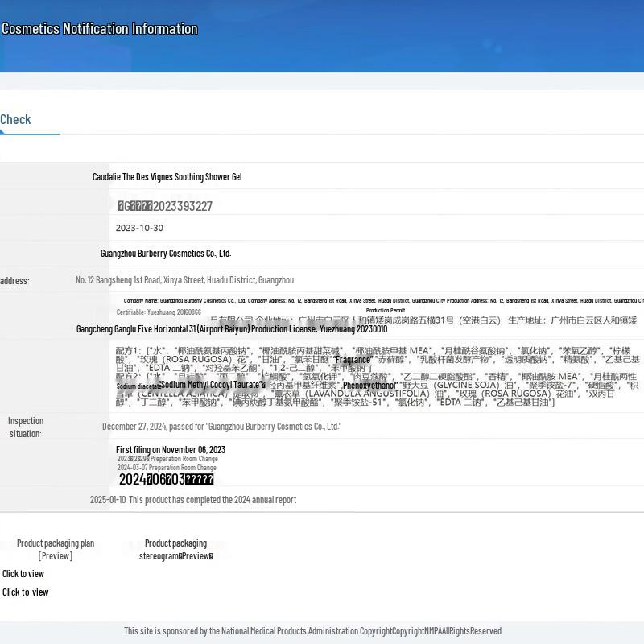
Task: Click the 2024-03-07 Preparation Room Change record
Action: coord(167,468)
